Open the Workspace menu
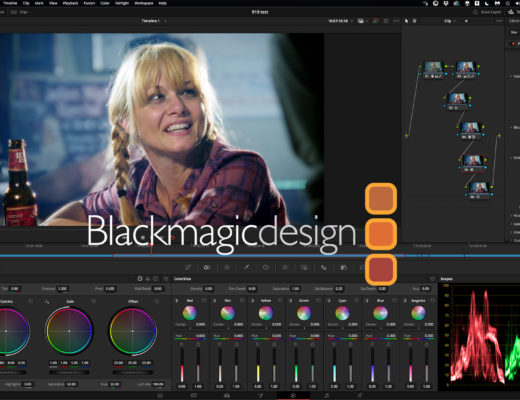Viewport: 520px width, 400px height. (x=144, y=3)
